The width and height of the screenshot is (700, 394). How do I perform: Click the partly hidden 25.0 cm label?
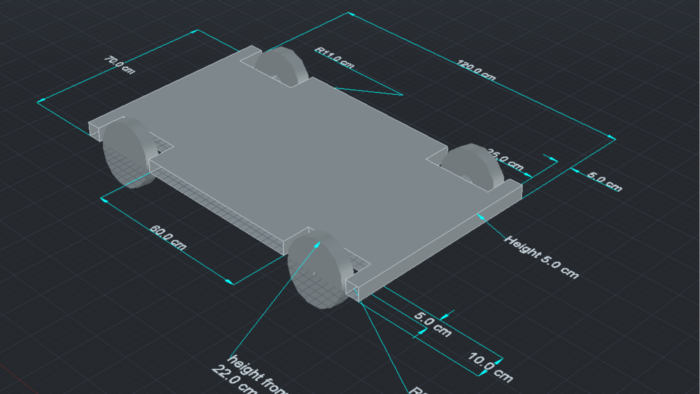(506, 160)
